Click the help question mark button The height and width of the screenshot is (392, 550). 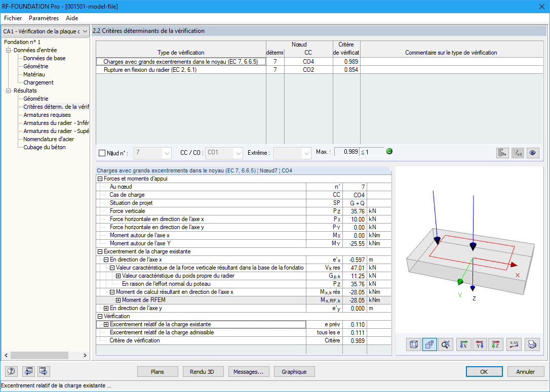[11, 371]
